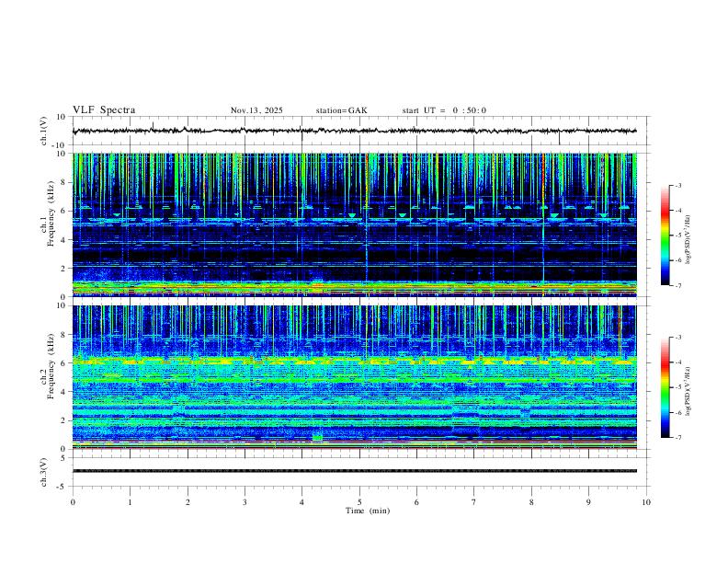Click the "-4" tick on lower colorbar
The width and height of the screenshot is (728, 563).
tap(677, 362)
